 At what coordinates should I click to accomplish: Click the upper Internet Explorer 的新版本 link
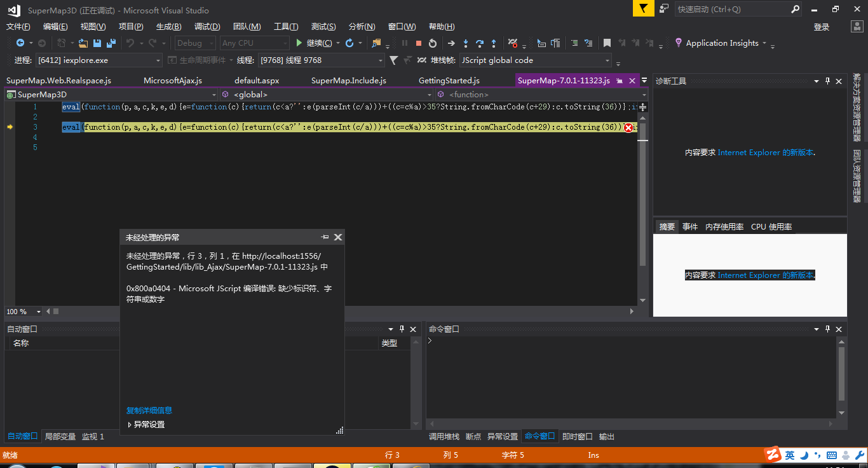tap(766, 153)
